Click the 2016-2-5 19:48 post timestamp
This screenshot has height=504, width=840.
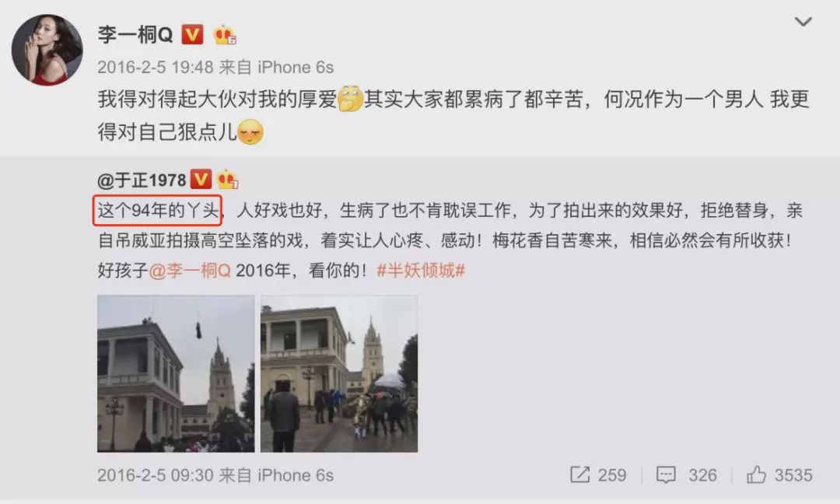pos(156,68)
